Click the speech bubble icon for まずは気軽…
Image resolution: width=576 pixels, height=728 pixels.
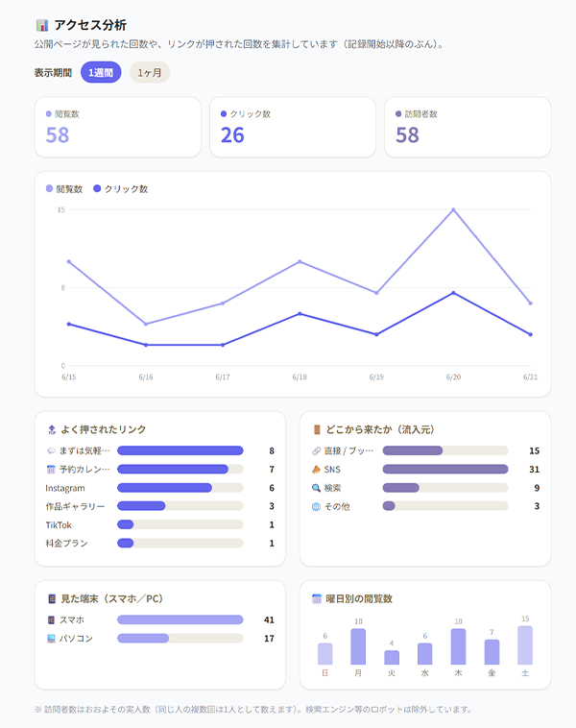pyautogui.click(x=51, y=450)
